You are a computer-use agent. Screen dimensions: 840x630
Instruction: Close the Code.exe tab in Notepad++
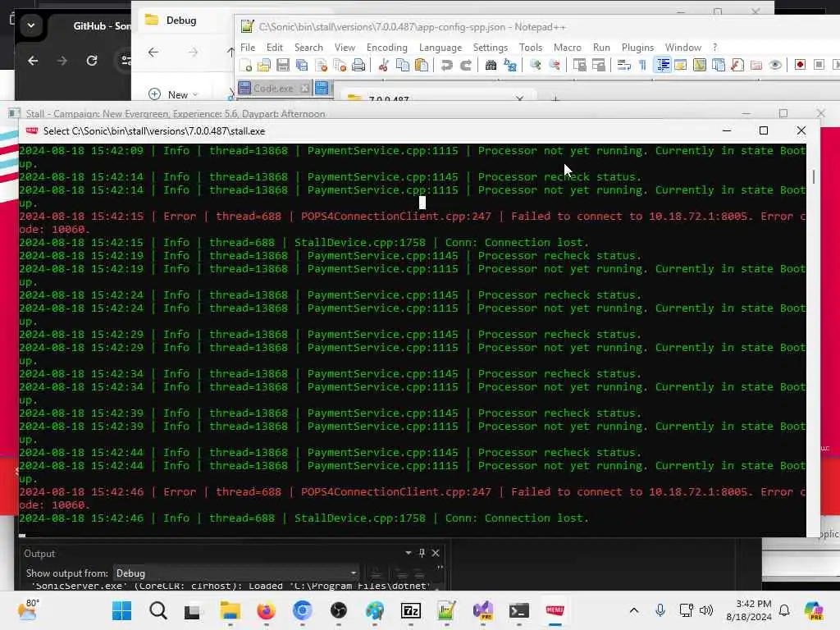coord(304,89)
